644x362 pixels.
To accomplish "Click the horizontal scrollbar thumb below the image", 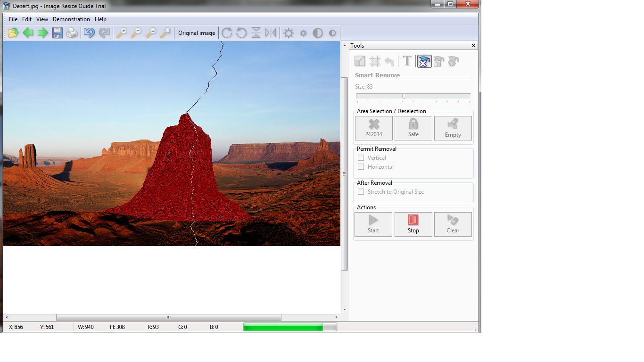I will [168, 317].
